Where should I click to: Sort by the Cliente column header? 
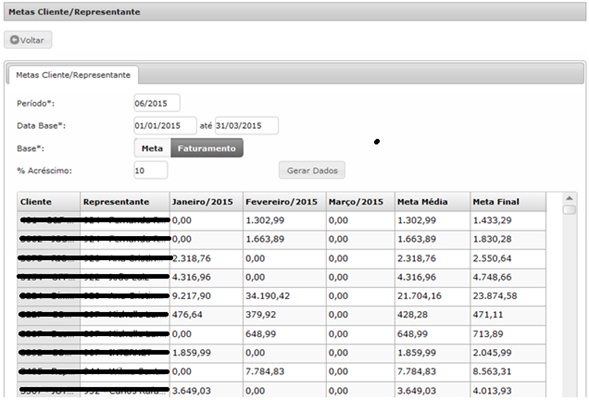tap(49, 202)
